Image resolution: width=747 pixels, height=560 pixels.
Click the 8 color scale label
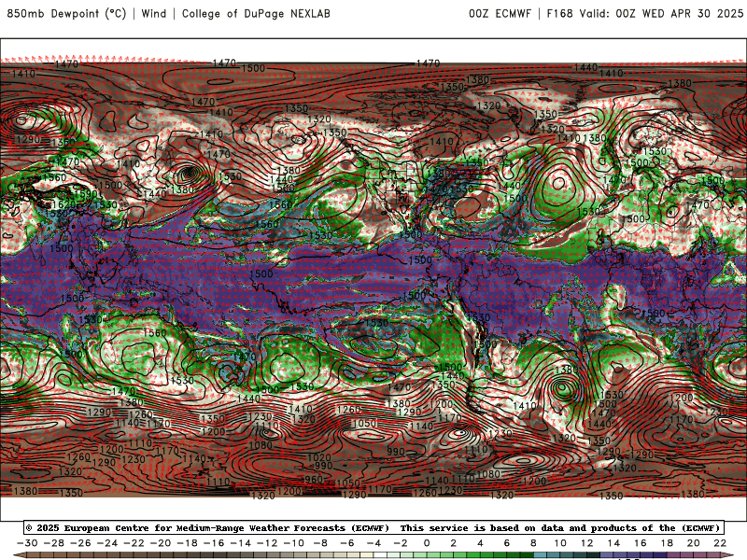[533, 543]
